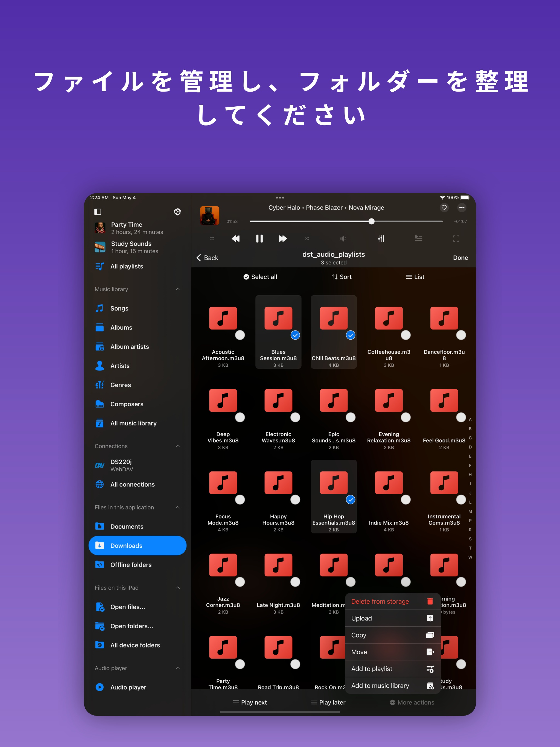Tap Play next

[250, 702]
